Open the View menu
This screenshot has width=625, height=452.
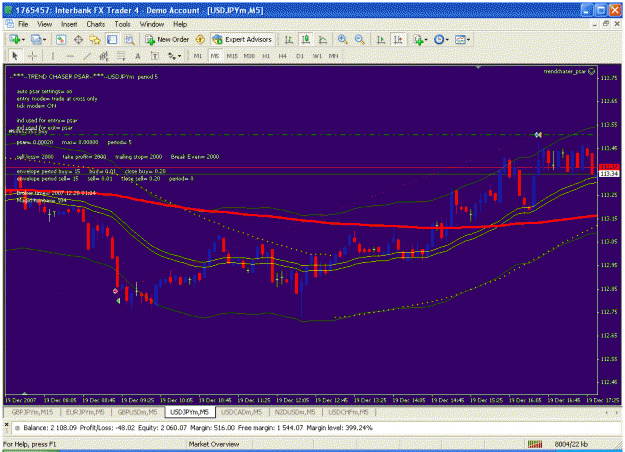pos(45,24)
